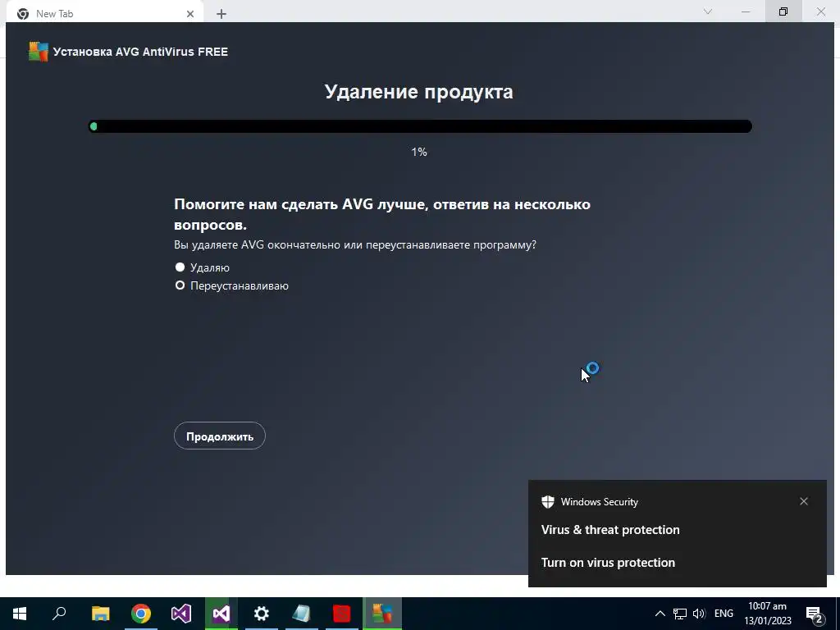Viewport: 840px width, 630px height.
Task: Click the AVG logo in installer header
Action: click(39, 52)
